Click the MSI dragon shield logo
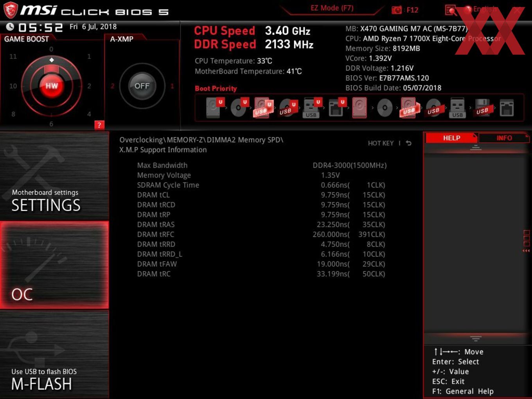This screenshot has height=399, width=532. pyautogui.click(x=10, y=10)
